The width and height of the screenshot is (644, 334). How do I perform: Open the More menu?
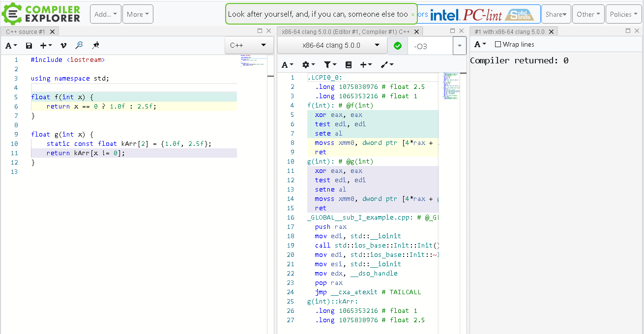(138, 14)
